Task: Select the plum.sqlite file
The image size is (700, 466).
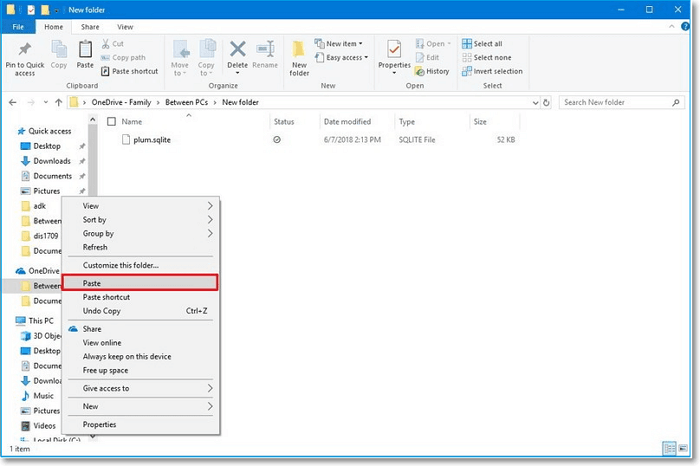Action: click(152, 140)
